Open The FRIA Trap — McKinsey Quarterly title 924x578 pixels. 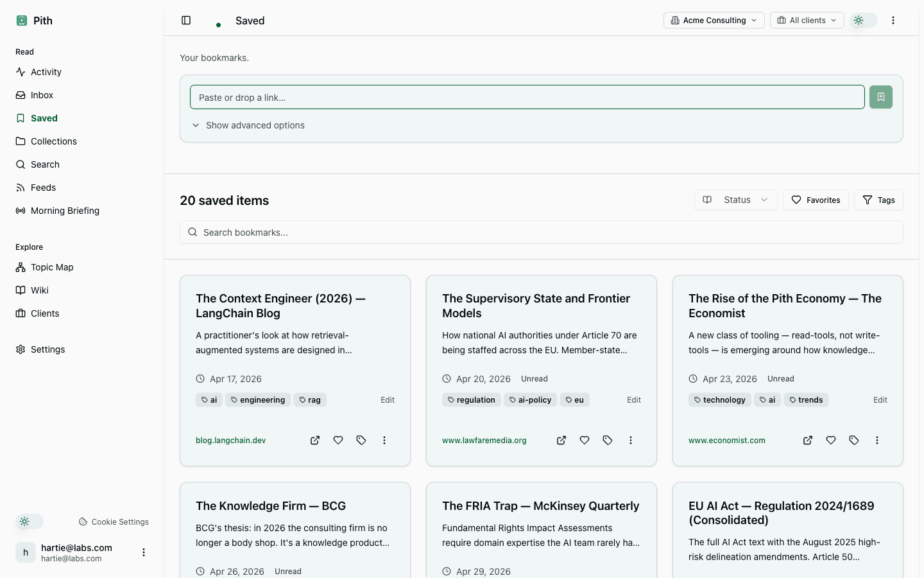tap(541, 506)
